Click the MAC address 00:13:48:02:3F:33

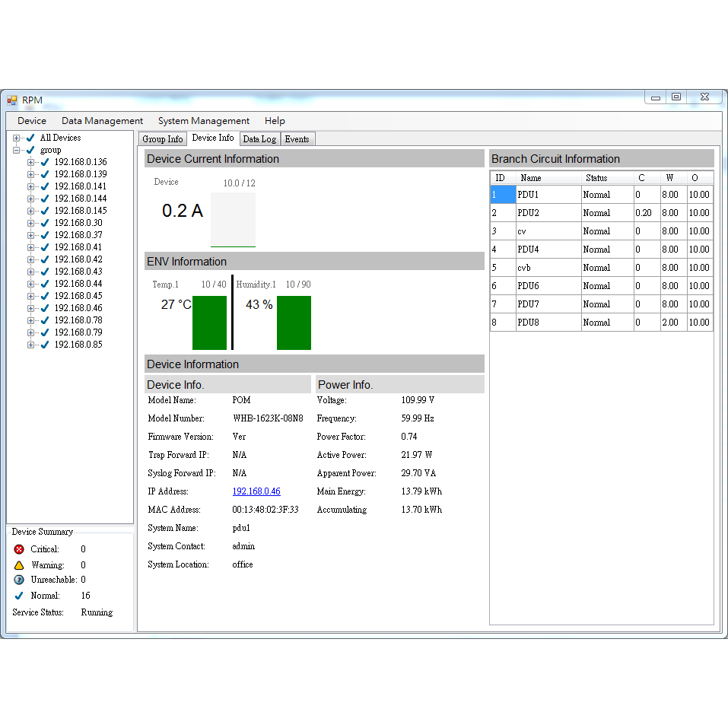265,510
